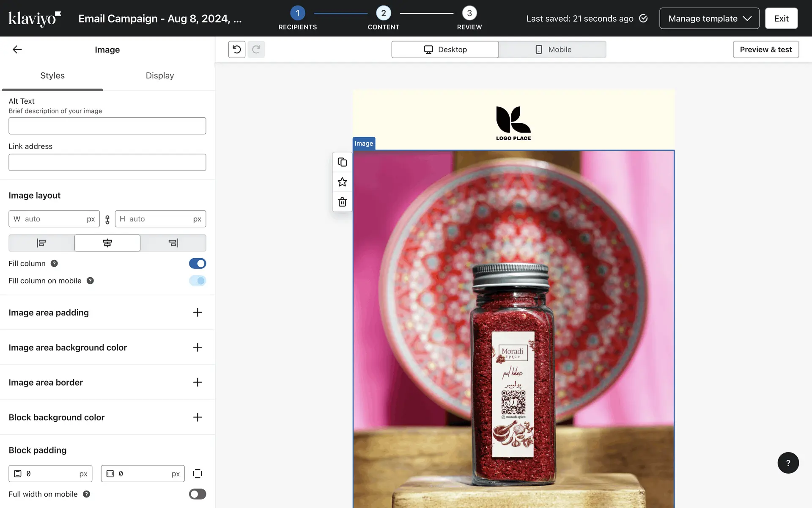This screenshot has width=812, height=508.
Task: Delete the Image block via trash icon
Action: pyautogui.click(x=342, y=202)
